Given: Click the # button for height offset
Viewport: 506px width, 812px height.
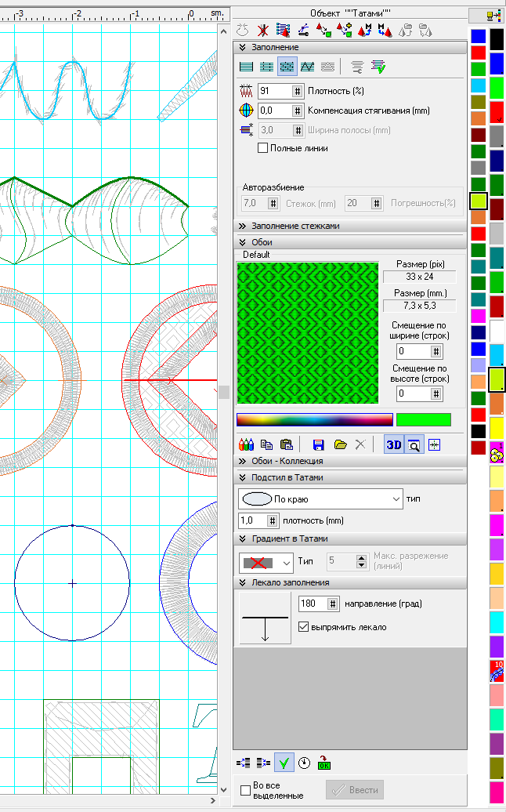Looking at the screenshot, I should (x=436, y=394).
